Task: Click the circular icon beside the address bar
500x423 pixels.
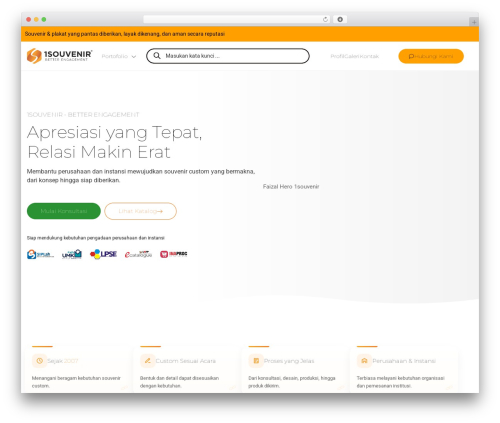Action: [x=340, y=19]
